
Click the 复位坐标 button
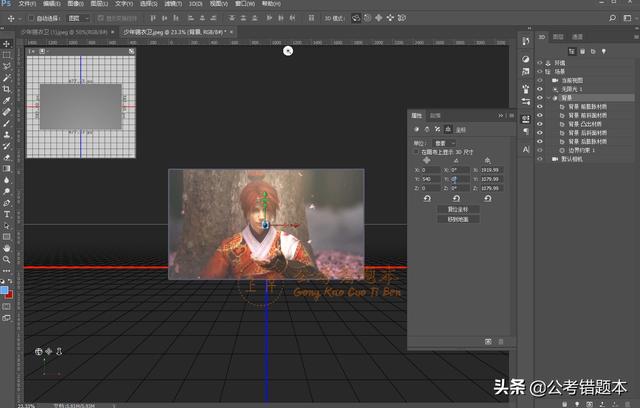(x=458, y=209)
